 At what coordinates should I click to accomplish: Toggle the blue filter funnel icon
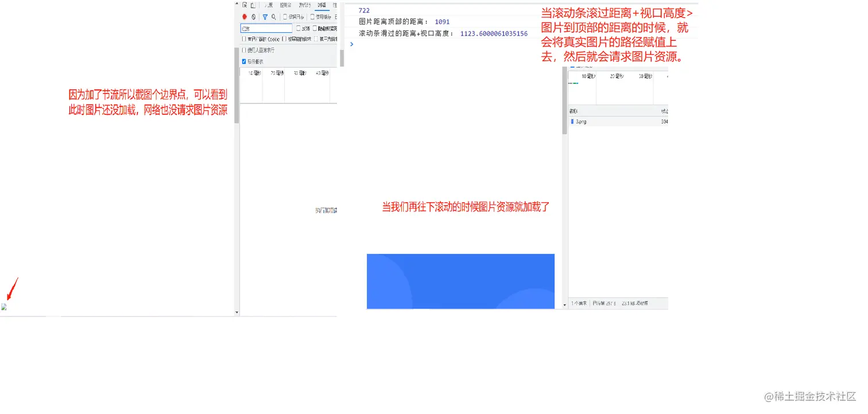265,17
